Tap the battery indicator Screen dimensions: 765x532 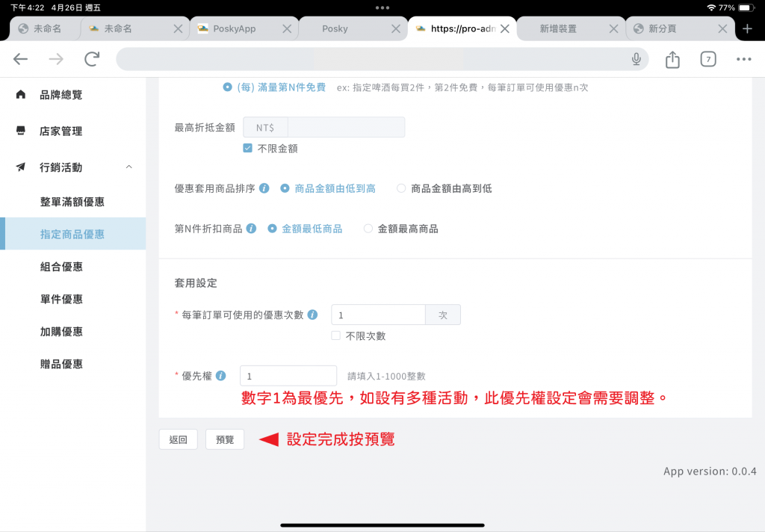pos(746,7)
